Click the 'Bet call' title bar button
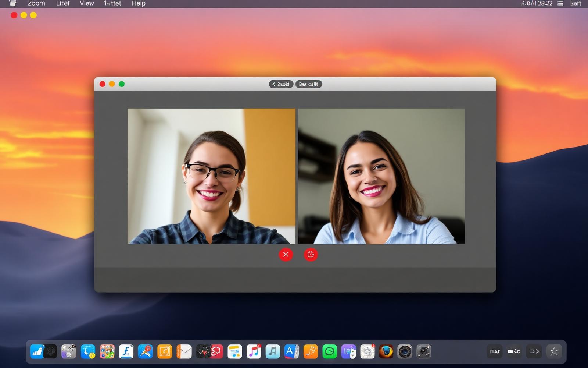 coord(309,84)
